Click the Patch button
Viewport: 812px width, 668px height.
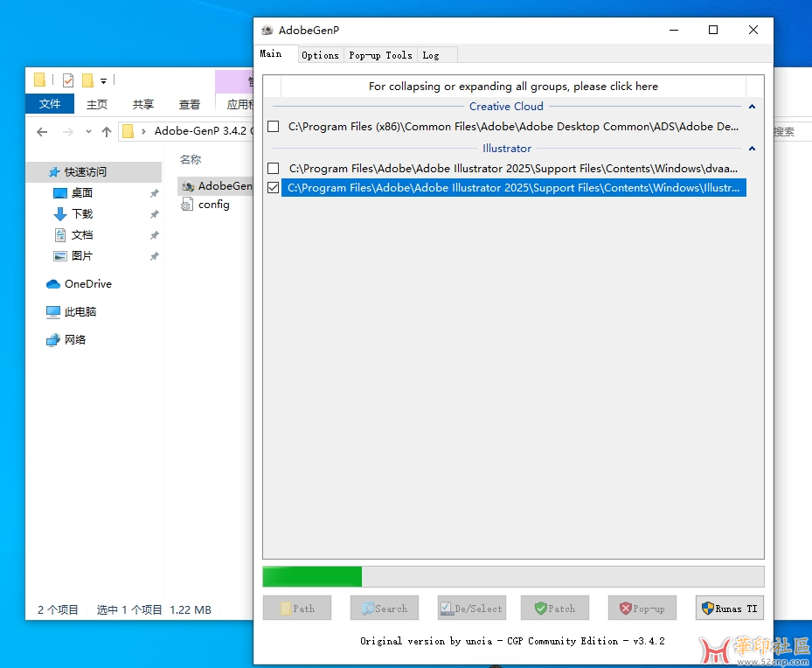(555, 609)
